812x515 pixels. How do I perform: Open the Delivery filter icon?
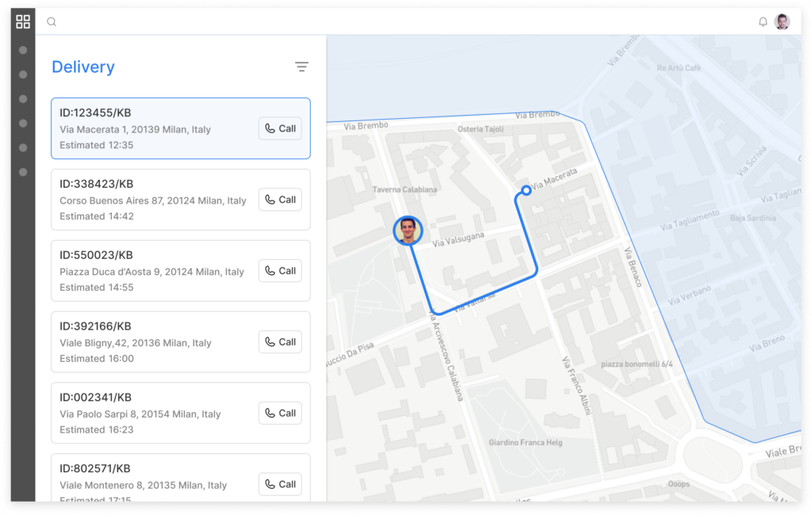301,67
